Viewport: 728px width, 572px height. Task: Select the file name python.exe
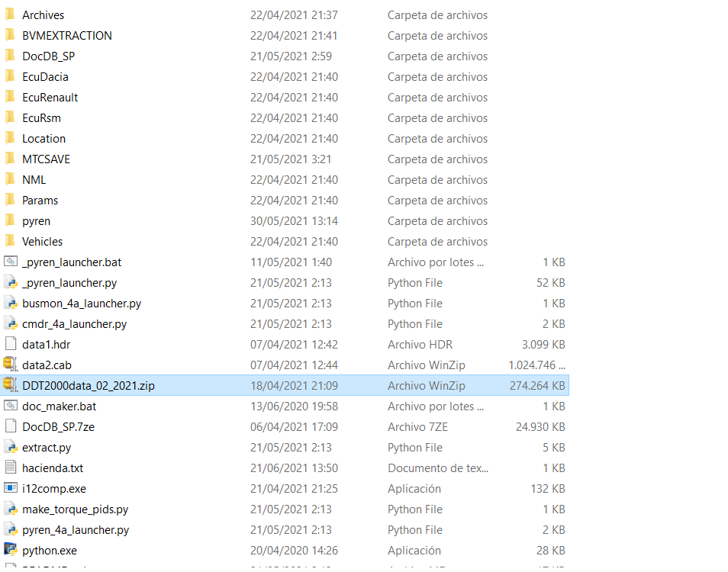click(50, 550)
